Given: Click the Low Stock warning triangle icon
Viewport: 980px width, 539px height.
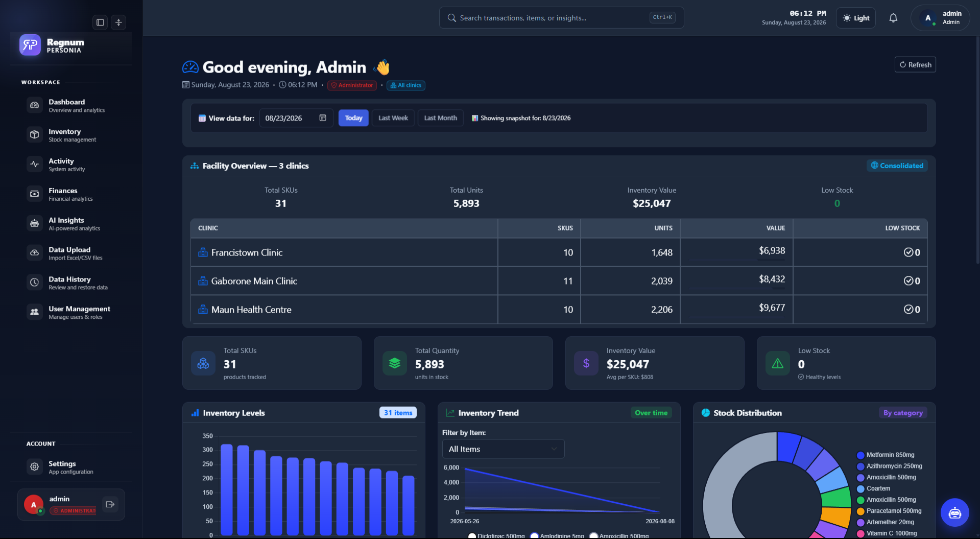Looking at the screenshot, I should point(778,363).
